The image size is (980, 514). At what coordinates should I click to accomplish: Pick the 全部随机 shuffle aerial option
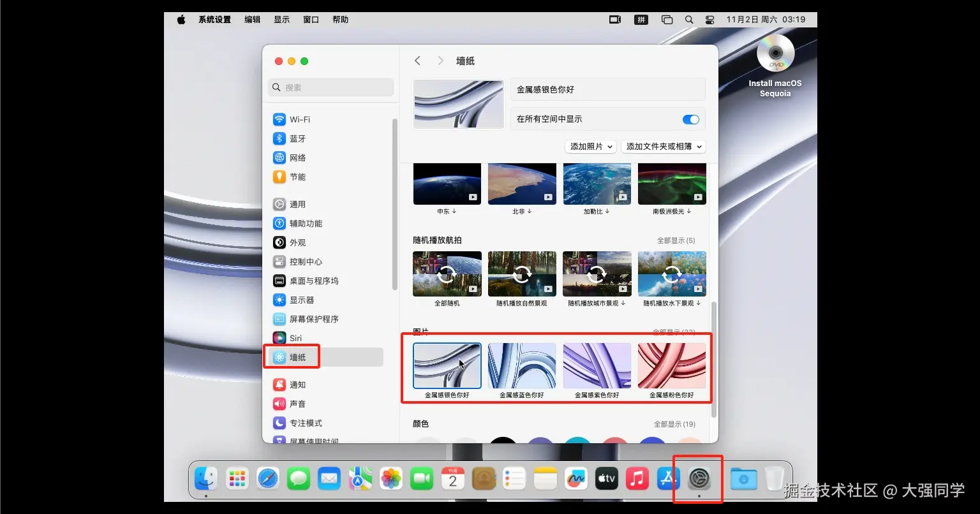447,274
